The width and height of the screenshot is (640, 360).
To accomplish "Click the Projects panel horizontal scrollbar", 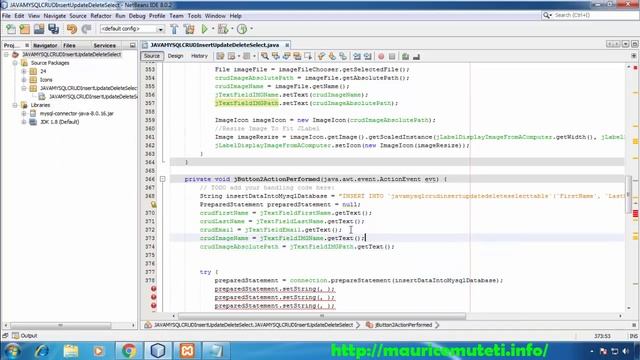I will coord(60,325).
